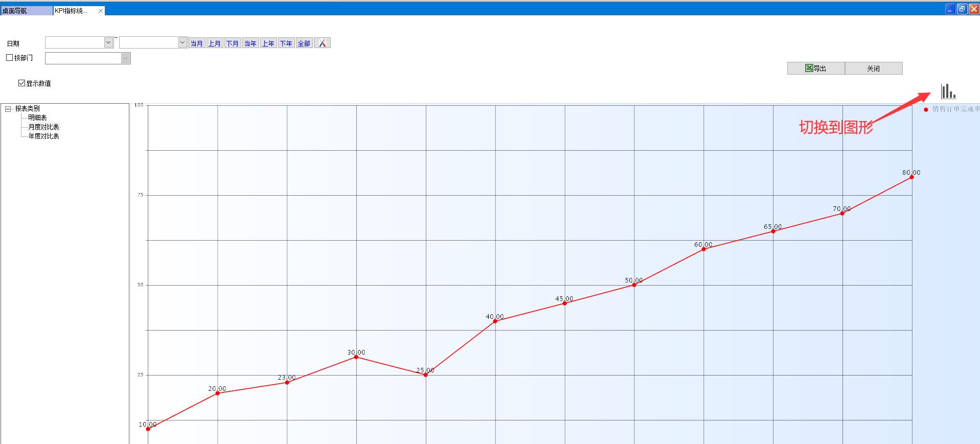980x444 pixels.
Task: Switch to the 桌面导航 tab
Action: click(x=26, y=11)
